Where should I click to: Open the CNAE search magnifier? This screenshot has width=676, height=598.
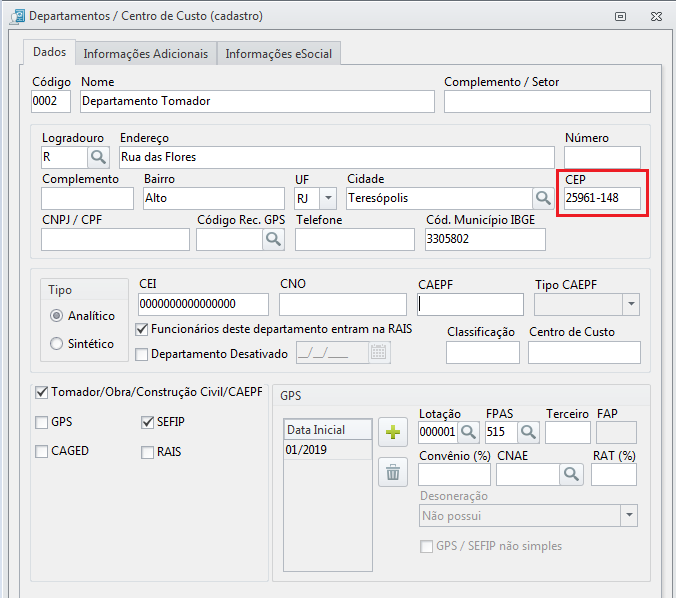point(571,475)
